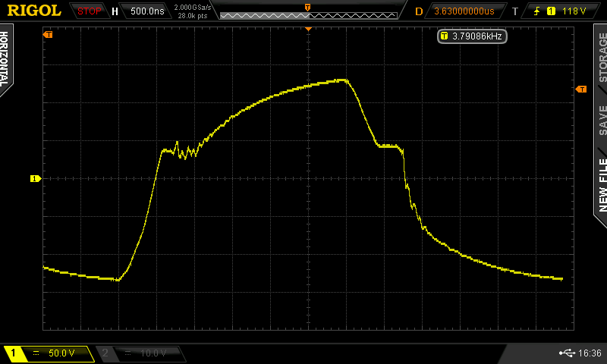Image resolution: width=607 pixels, height=364 pixels.
Task: Click the trigger level marker on right edge
Action: pyautogui.click(x=581, y=89)
